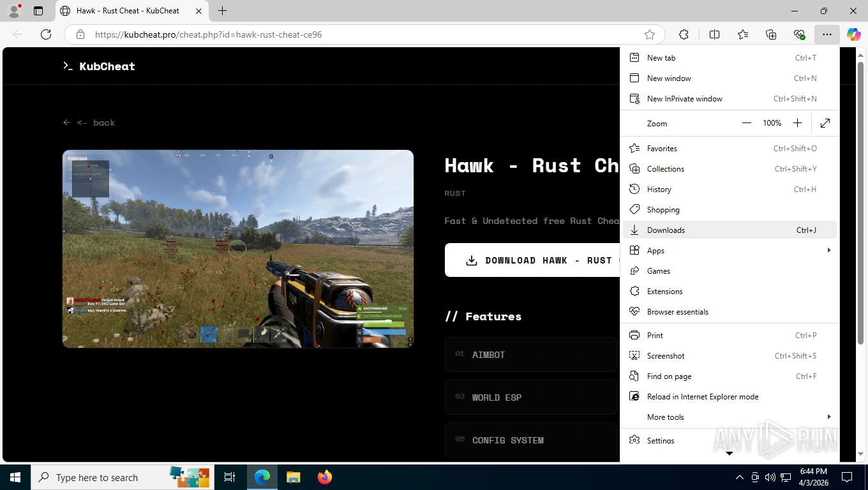Open Favorites toolbar icon
868x490 pixels.
[x=743, y=34]
